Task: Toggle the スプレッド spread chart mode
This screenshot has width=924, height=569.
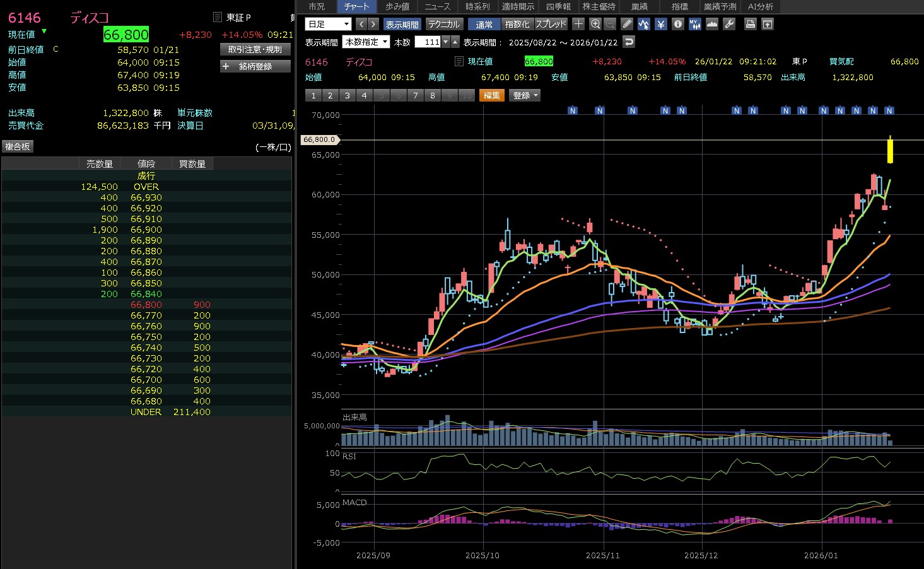Action: coord(551,24)
